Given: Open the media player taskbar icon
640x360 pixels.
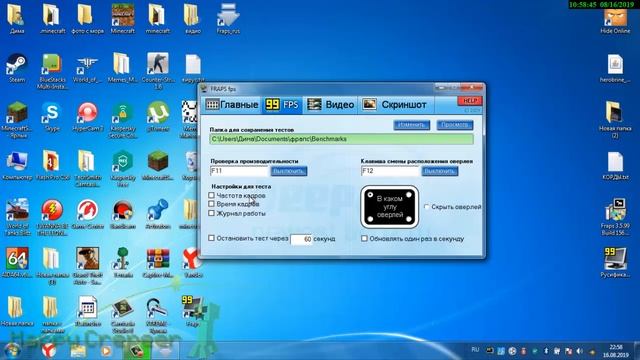Looking at the screenshot, I should coord(106,350).
